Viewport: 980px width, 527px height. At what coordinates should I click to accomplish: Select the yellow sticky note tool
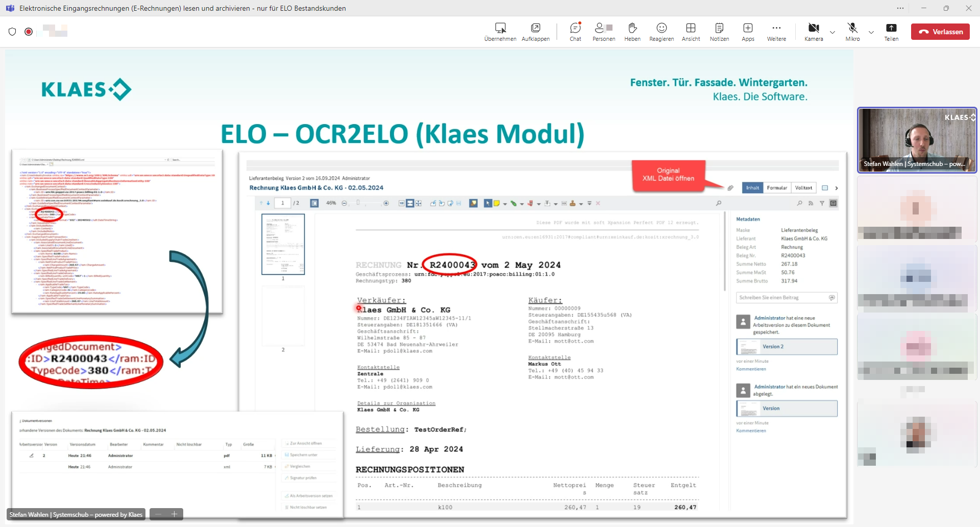(x=497, y=203)
